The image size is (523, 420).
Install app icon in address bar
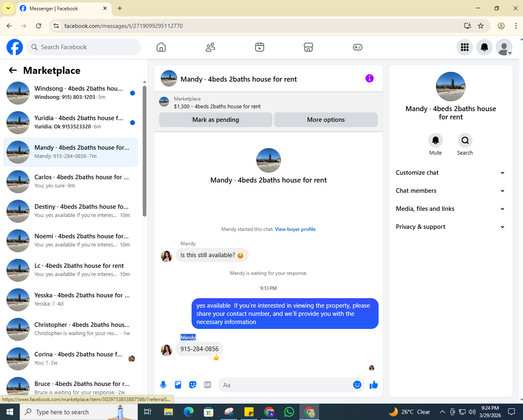tap(467, 26)
